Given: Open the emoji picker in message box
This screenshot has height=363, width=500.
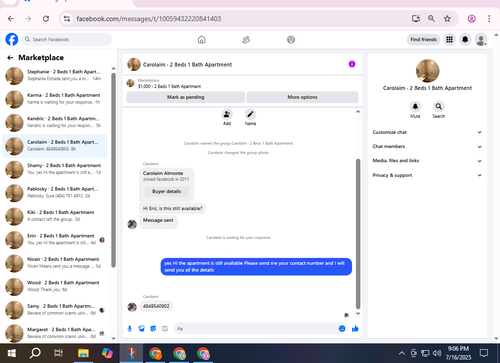Looking at the screenshot, I should point(342,329).
